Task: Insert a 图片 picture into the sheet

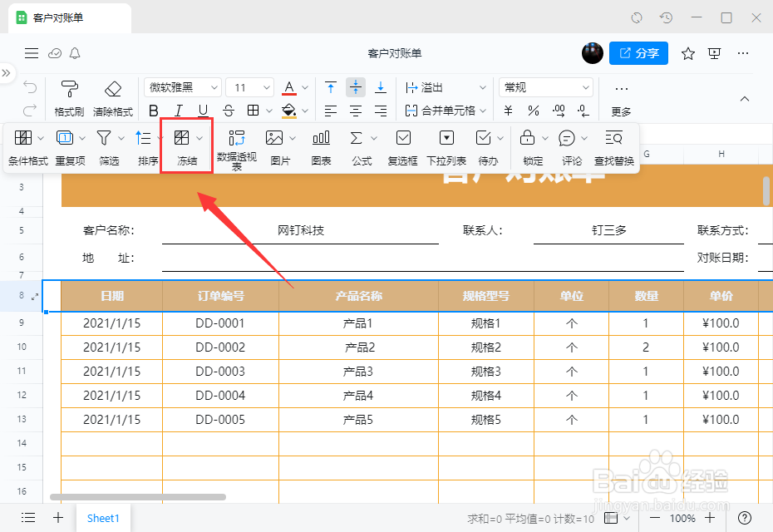Action: [278, 146]
